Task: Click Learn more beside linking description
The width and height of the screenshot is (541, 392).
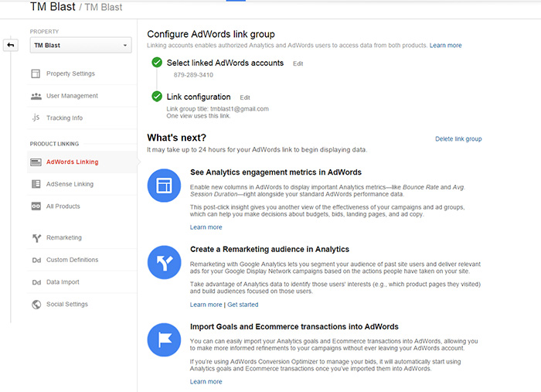Action: pyautogui.click(x=446, y=46)
